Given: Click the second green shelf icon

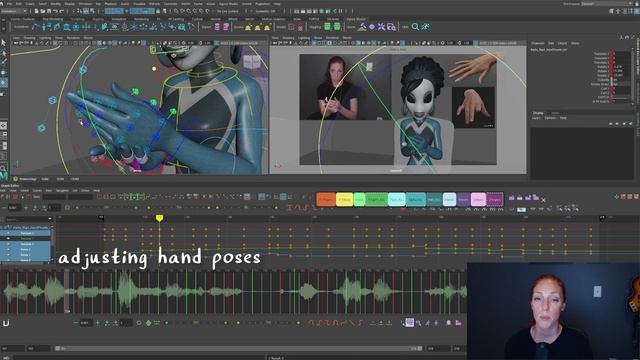Looking at the screenshot, I should click(x=337, y=27).
